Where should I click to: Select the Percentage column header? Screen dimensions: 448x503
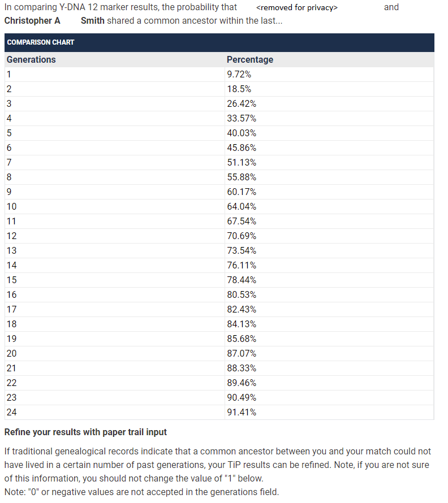click(x=249, y=59)
